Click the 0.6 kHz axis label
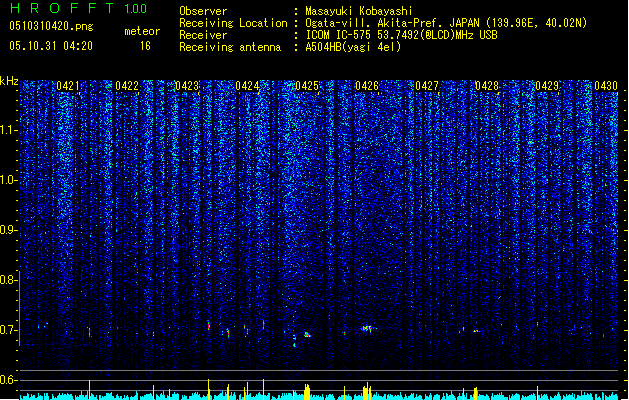The height and width of the screenshot is (400, 629). point(8,380)
